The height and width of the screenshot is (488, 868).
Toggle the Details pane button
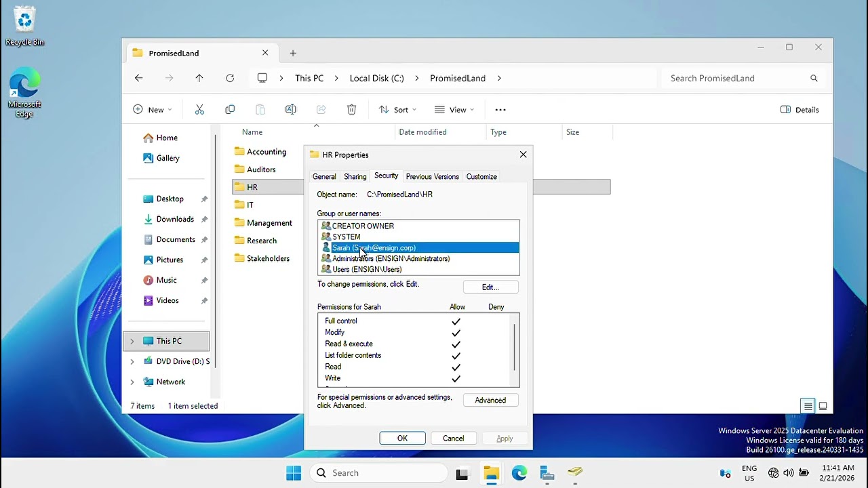point(800,110)
